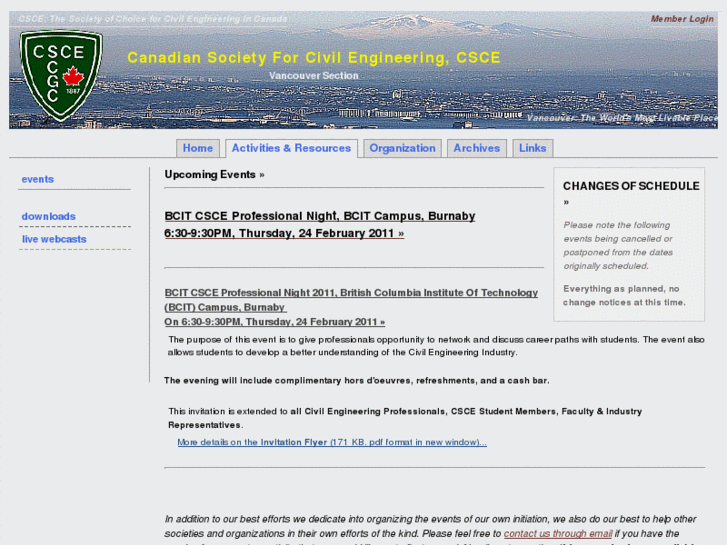Open the Invitation Flyer pdf link
This screenshot has width=727, height=545.
(x=332, y=442)
